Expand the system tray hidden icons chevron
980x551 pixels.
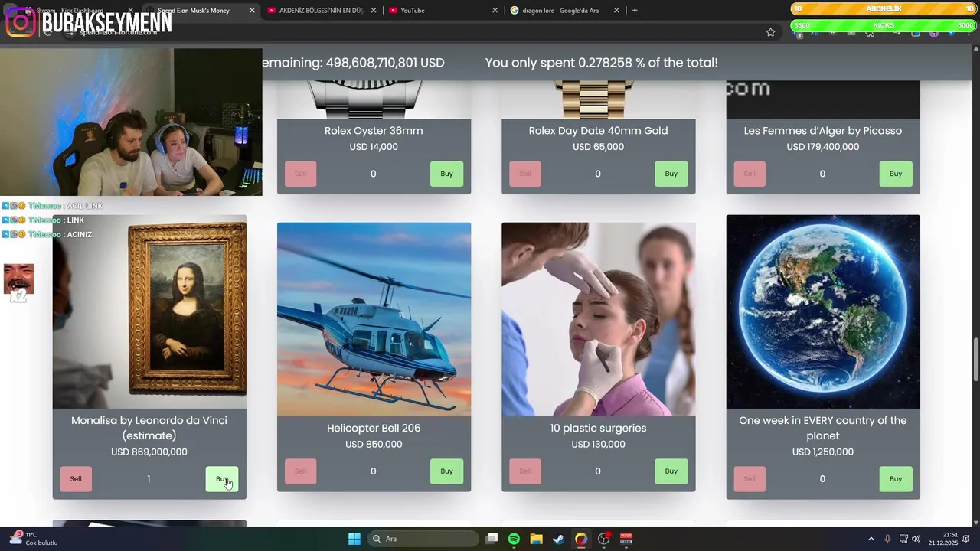tap(871, 539)
